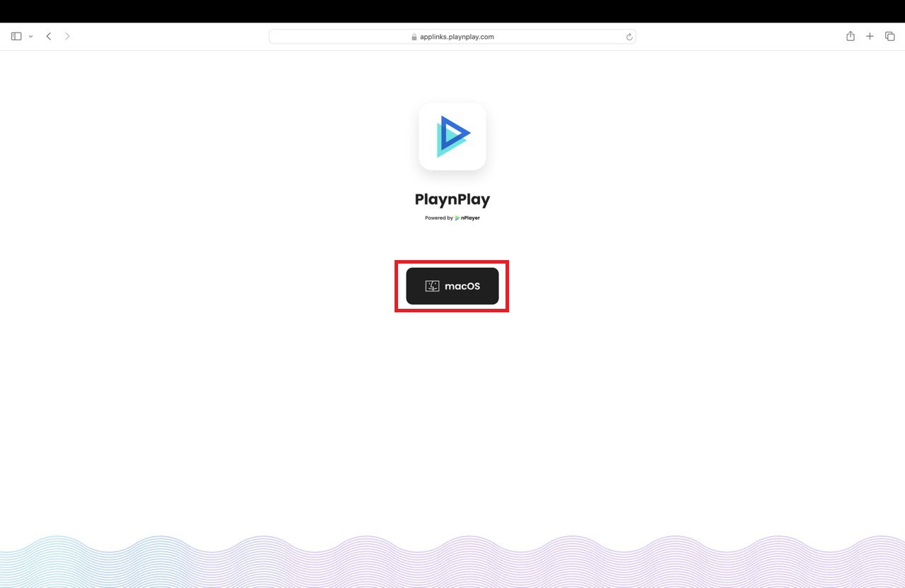Open a new tab with plus icon
This screenshot has height=588, width=905.
(870, 36)
